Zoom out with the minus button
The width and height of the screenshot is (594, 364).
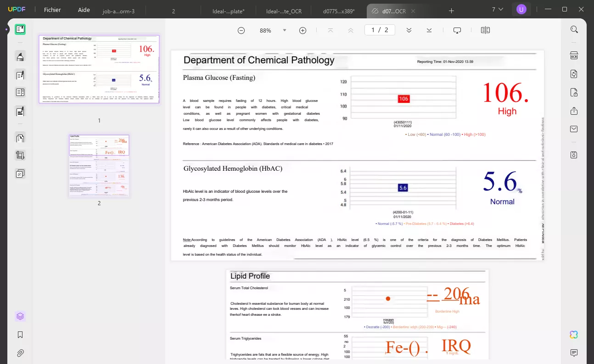point(241,30)
